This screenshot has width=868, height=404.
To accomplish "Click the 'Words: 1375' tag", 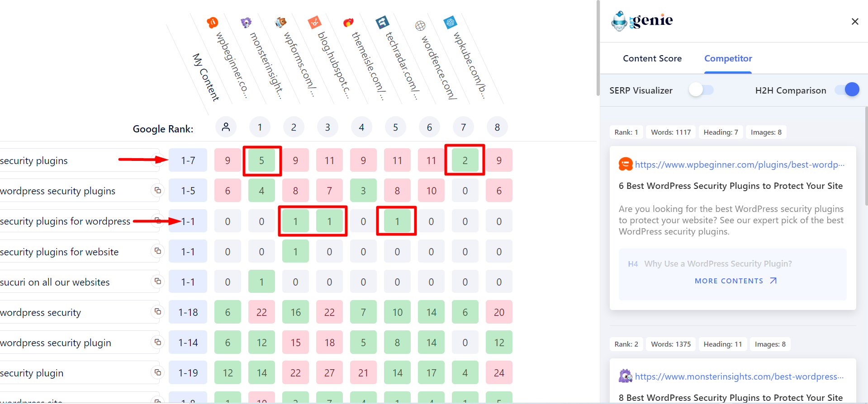I will click(x=671, y=344).
